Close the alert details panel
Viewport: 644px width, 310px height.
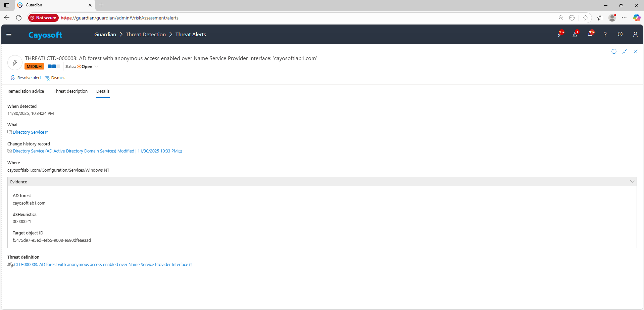(x=636, y=51)
